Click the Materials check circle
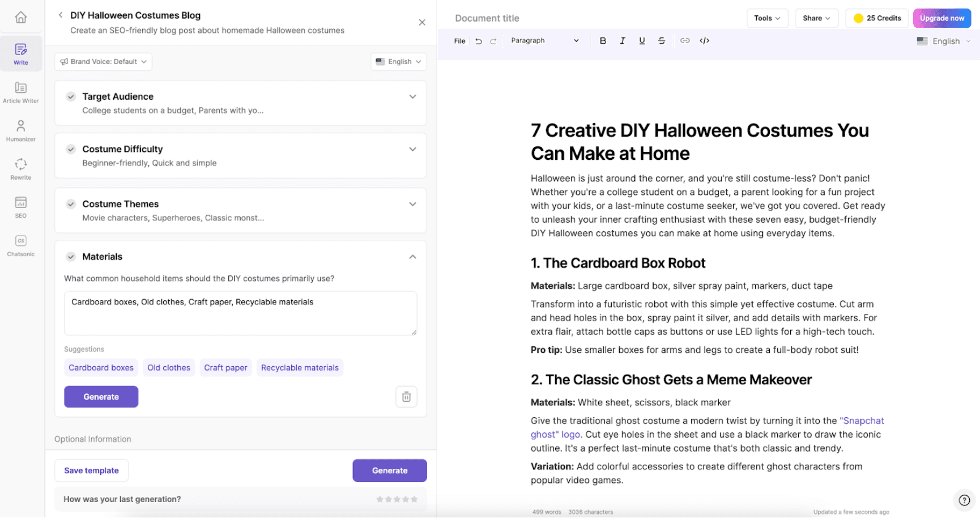Image resolution: width=980 pixels, height=518 pixels. click(71, 257)
